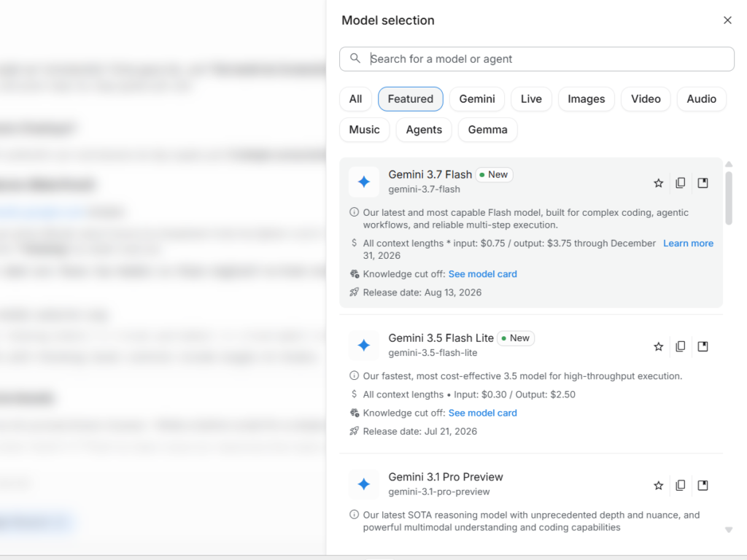The width and height of the screenshot is (747, 560).
Task: Select the Gemini 3.1 Pro Preview model title
Action: pyautogui.click(x=446, y=477)
